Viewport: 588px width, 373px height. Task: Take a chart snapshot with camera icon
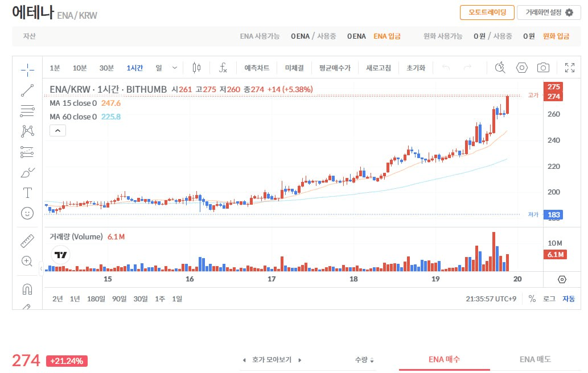point(543,68)
